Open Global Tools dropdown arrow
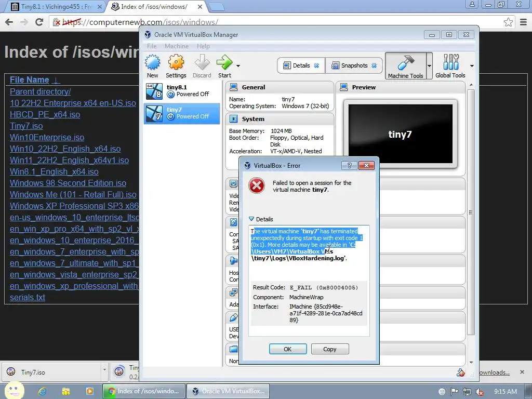This screenshot has height=399, width=532. coord(472,66)
